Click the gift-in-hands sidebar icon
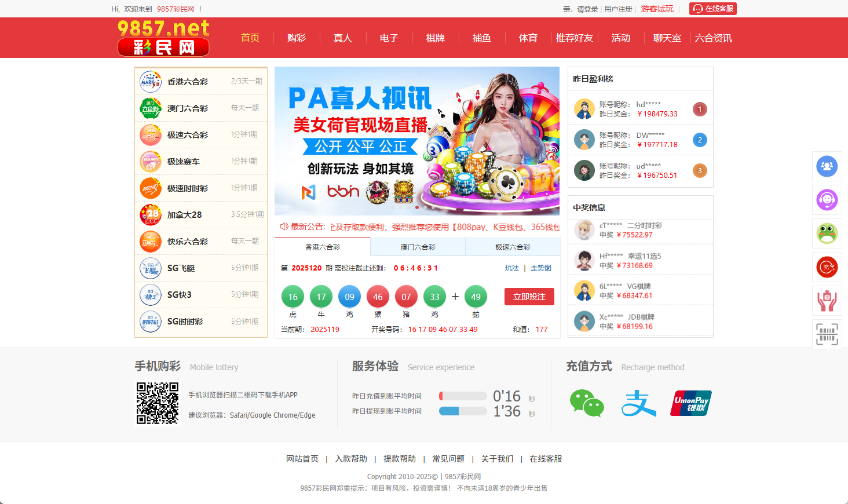The image size is (848, 504). coord(827,301)
